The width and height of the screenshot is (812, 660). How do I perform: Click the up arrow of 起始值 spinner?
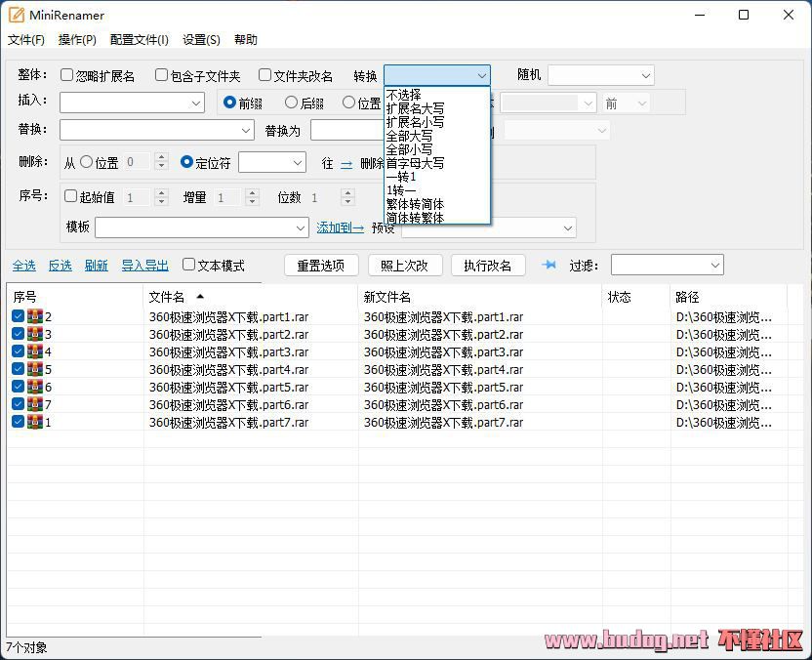point(162,192)
